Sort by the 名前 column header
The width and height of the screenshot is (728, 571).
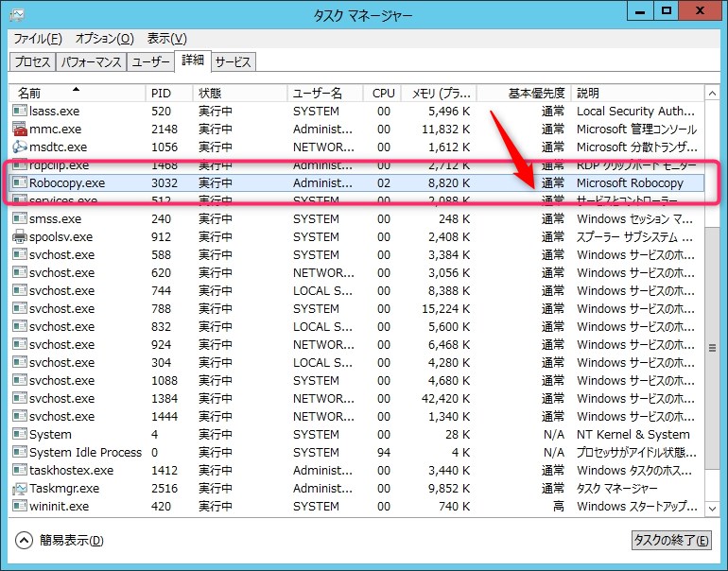pos(78,94)
